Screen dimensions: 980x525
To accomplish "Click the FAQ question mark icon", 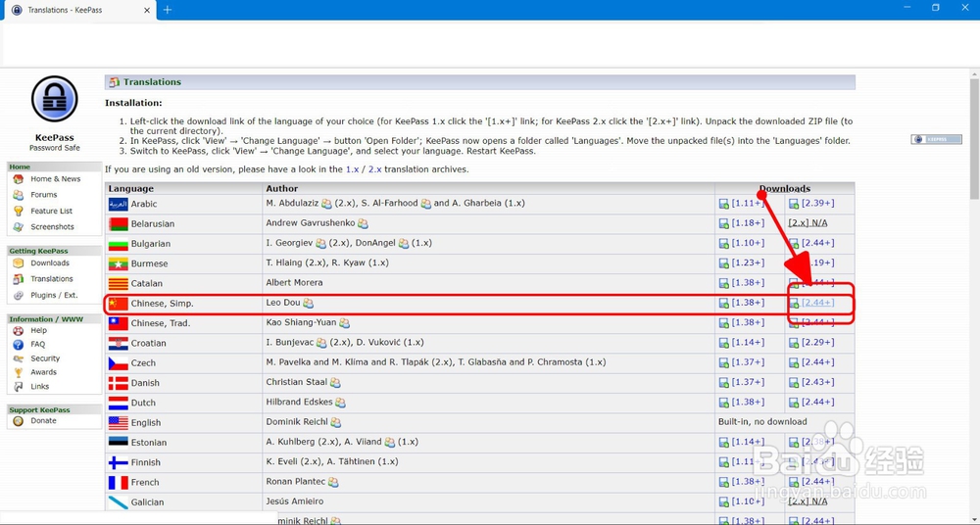I will point(18,345).
